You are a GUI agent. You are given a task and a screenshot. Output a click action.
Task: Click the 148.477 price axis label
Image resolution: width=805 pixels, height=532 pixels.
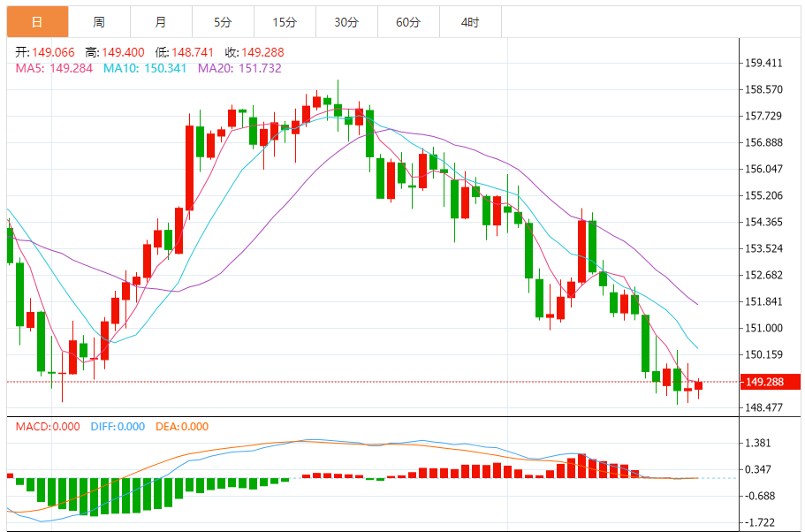tap(764, 407)
